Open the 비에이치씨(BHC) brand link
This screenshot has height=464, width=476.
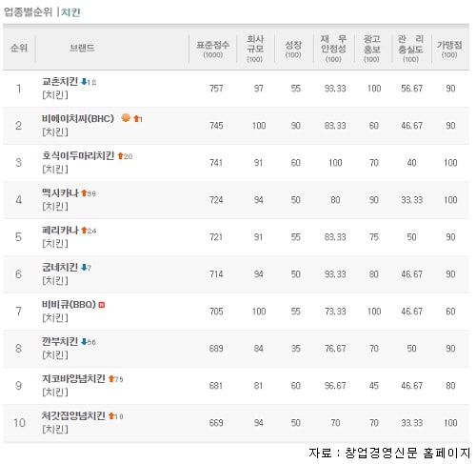[x=78, y=119]
